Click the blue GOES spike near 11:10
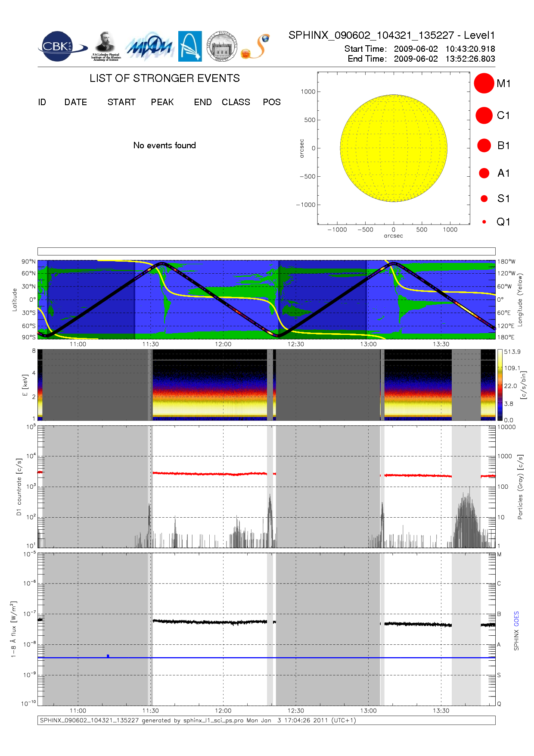534x756 pixels. (108, 656)
